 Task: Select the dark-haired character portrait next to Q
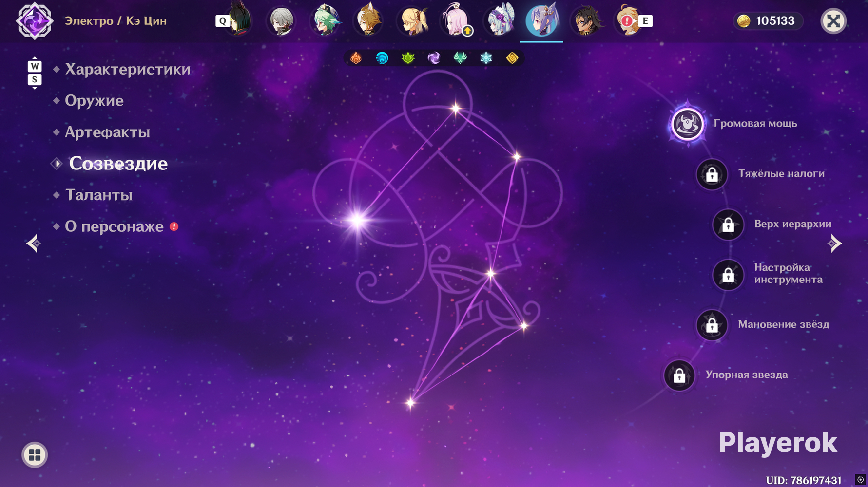[x=240, y=20]
